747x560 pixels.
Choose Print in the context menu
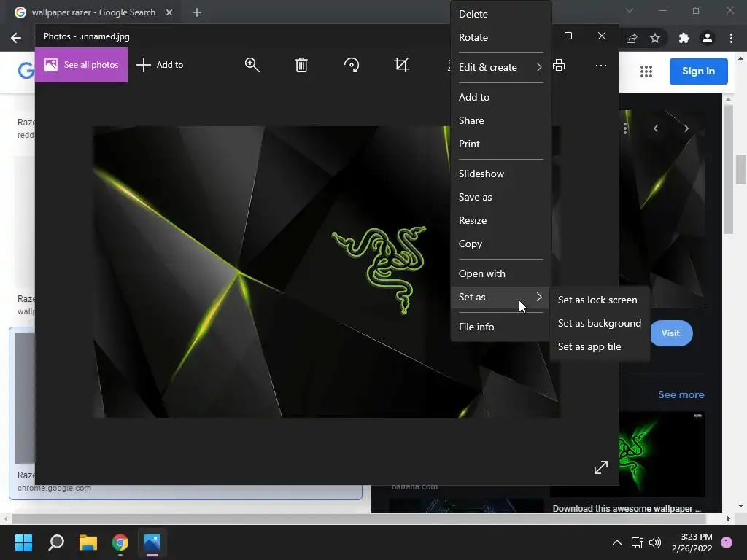(500, 144)
